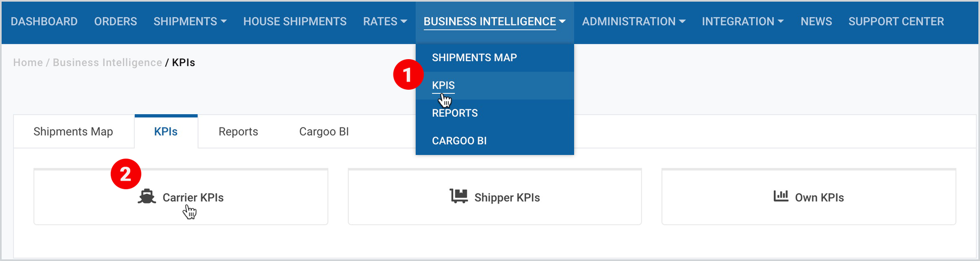Switch to the Shipments Map tab
Screen dimensions: 980x261
tap(73, 132)
